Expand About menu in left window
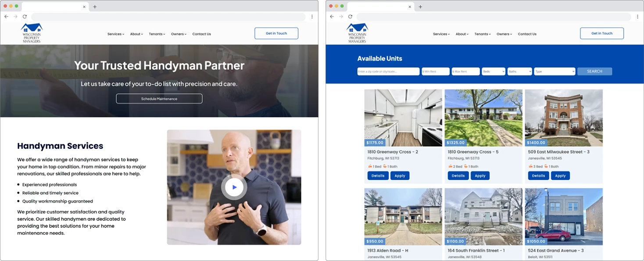The image size is (644, 261). coord(136,34)
